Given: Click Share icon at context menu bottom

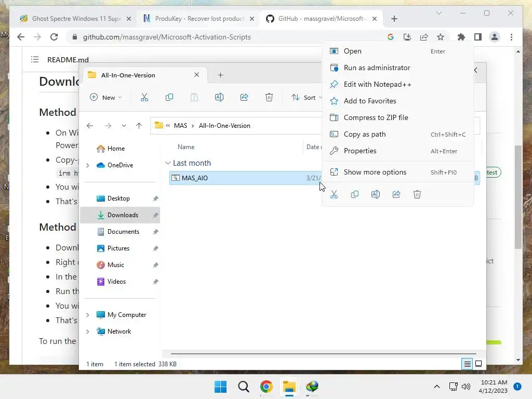Looking at the screenshot, I should click(x=396, y=194).
